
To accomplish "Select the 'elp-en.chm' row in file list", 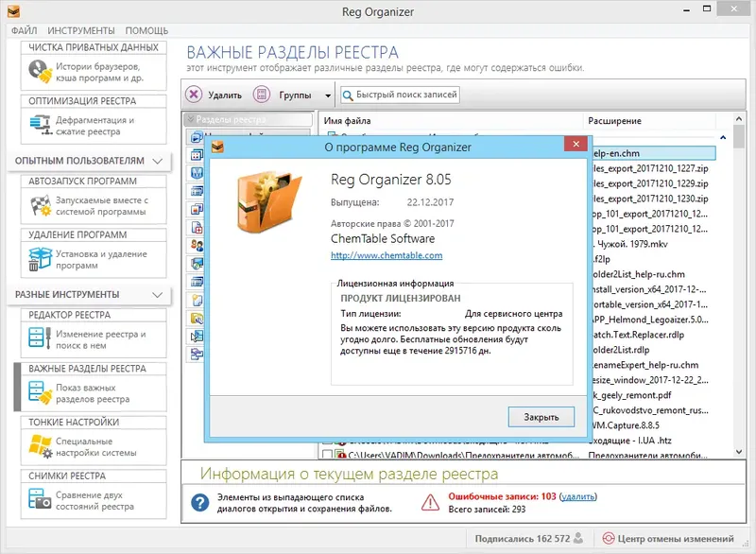I will tap(653, 153).
